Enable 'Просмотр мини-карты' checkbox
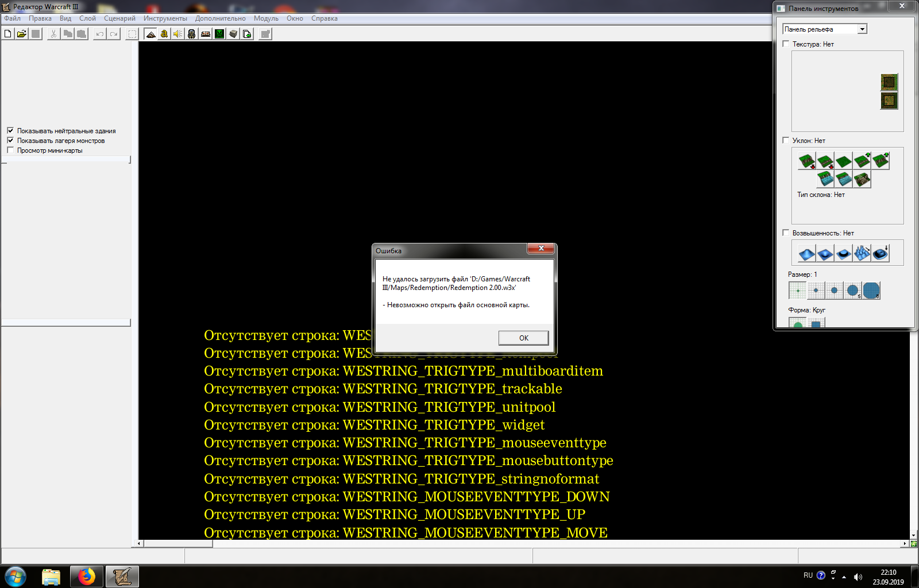The height and width of the screenshot is (588, 919). (10, 150)
